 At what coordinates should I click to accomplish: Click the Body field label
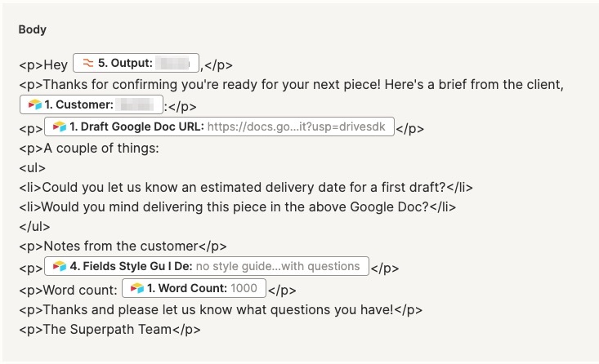(x=33, y=29)
